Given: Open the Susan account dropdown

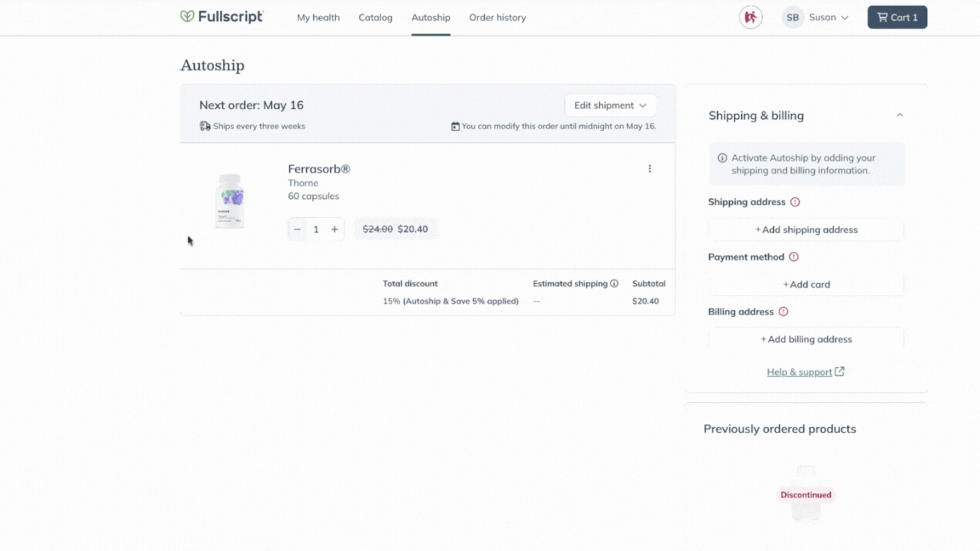Looking at the screenshot, I should pos(829,18).
